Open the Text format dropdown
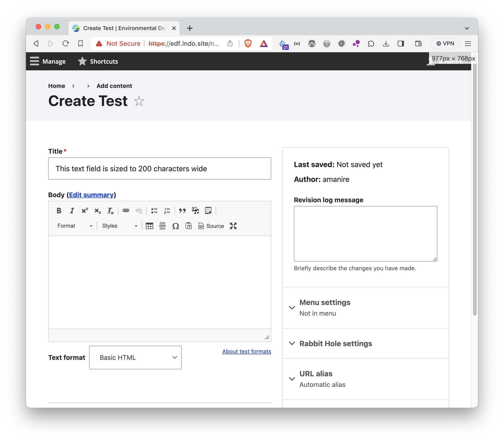 (x=135, y=358)
